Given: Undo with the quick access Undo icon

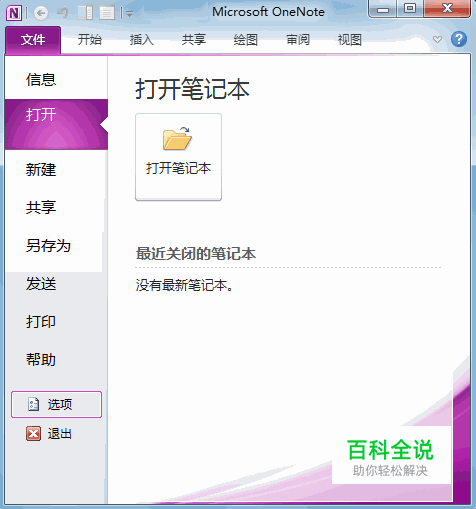Looking at the screenshot, I should click(x=62, y=13).
